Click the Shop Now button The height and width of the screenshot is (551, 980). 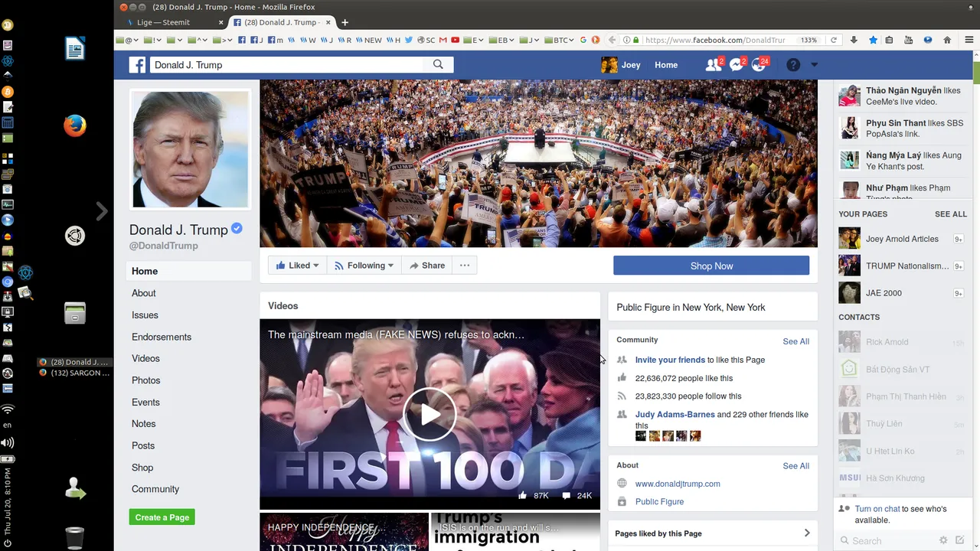[711, 266]
